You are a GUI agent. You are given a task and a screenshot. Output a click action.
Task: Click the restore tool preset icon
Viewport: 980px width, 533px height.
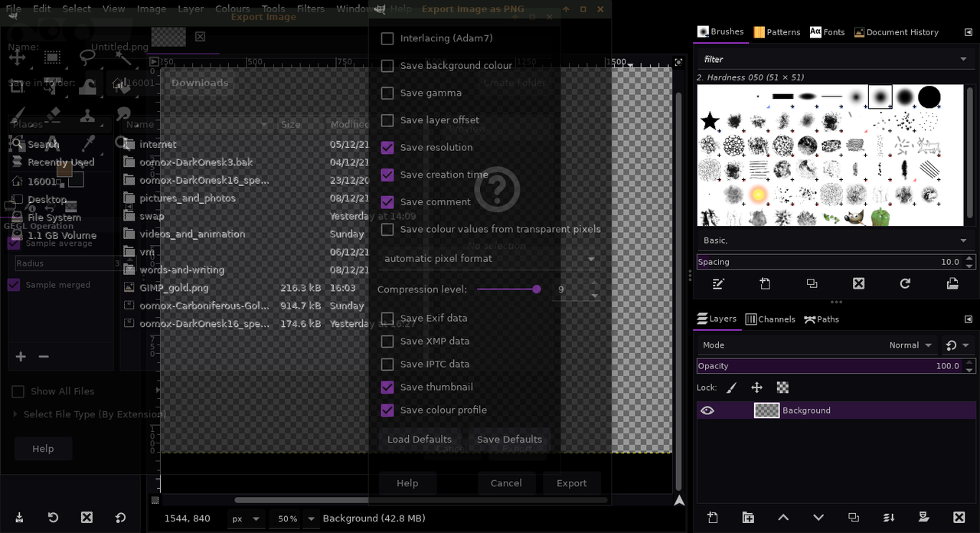click(x=53, y=518)
